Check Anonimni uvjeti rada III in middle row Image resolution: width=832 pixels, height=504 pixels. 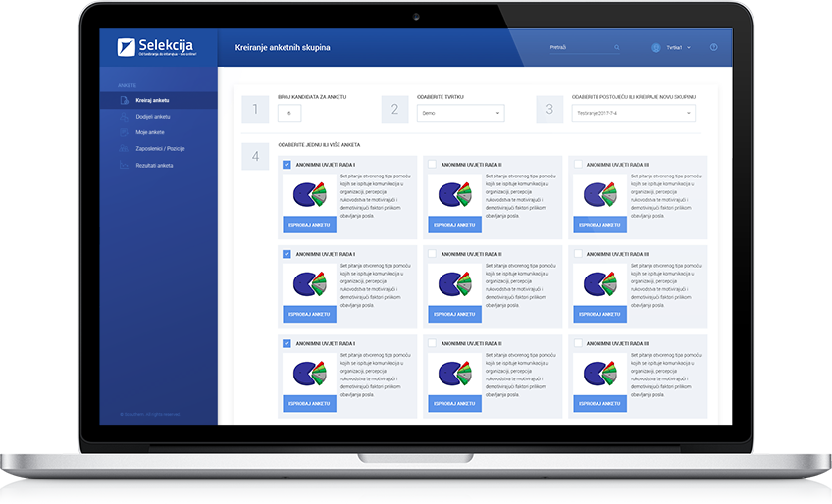577,254
